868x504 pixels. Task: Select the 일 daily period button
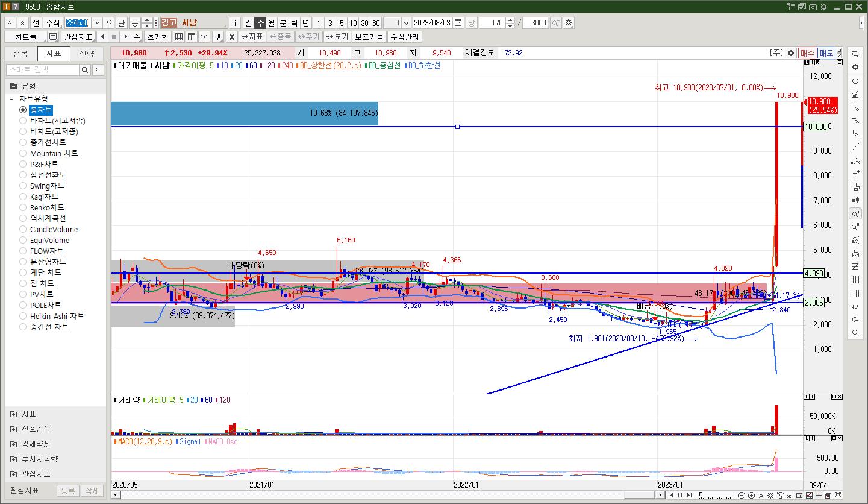[x=248, y=23]
